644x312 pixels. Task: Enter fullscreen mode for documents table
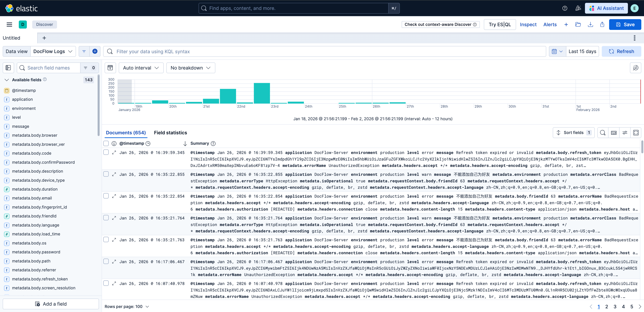pyautogui.click(x=636, y=133)
